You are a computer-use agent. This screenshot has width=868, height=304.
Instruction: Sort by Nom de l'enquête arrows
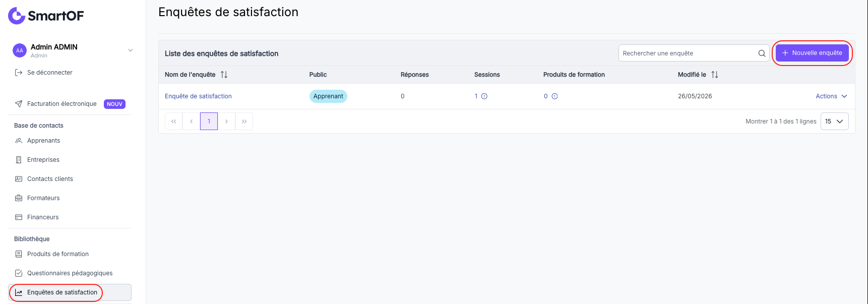pyautogui.click(x=224, y=75)
